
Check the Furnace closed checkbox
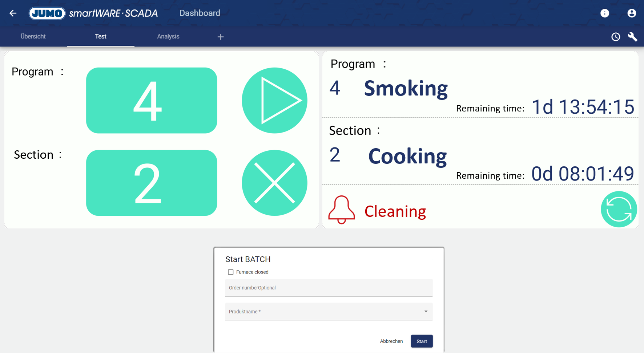coord(231,272)
